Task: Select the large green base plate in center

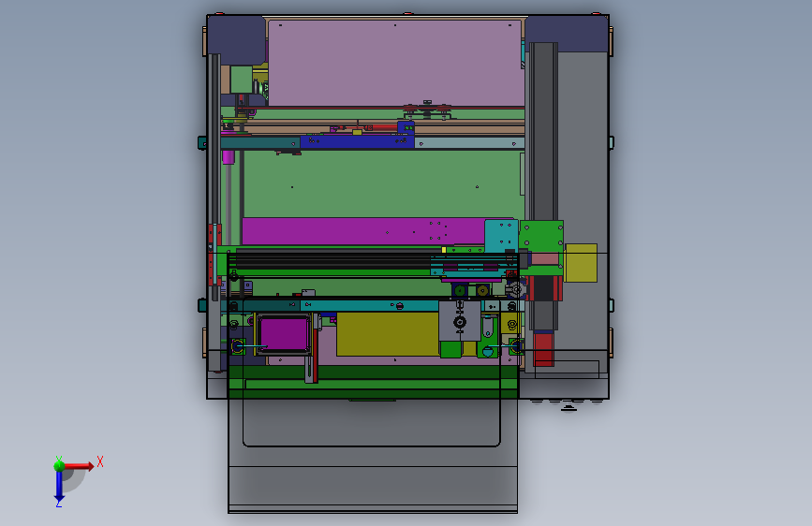Action: [383, 183]
